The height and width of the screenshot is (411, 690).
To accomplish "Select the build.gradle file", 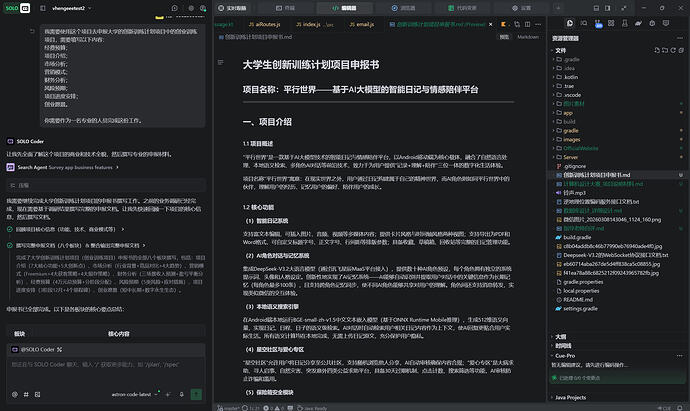I will 617,237.
